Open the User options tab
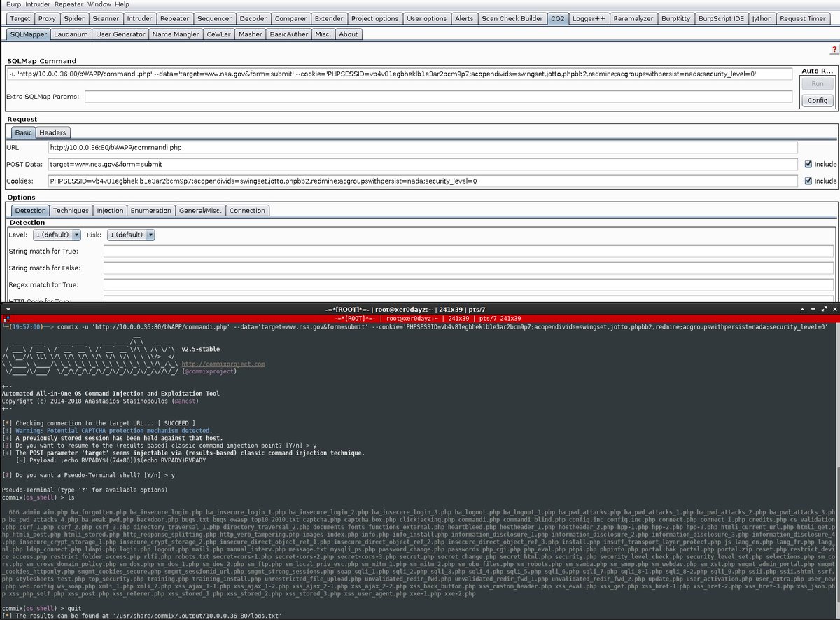840x620 pixels. coord(427,19)
